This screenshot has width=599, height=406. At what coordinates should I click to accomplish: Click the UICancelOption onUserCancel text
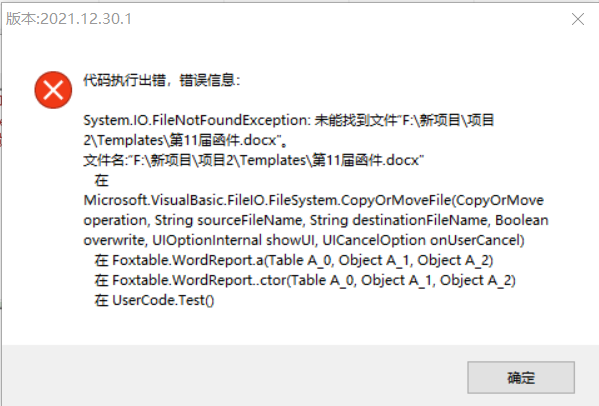point(423,240)
